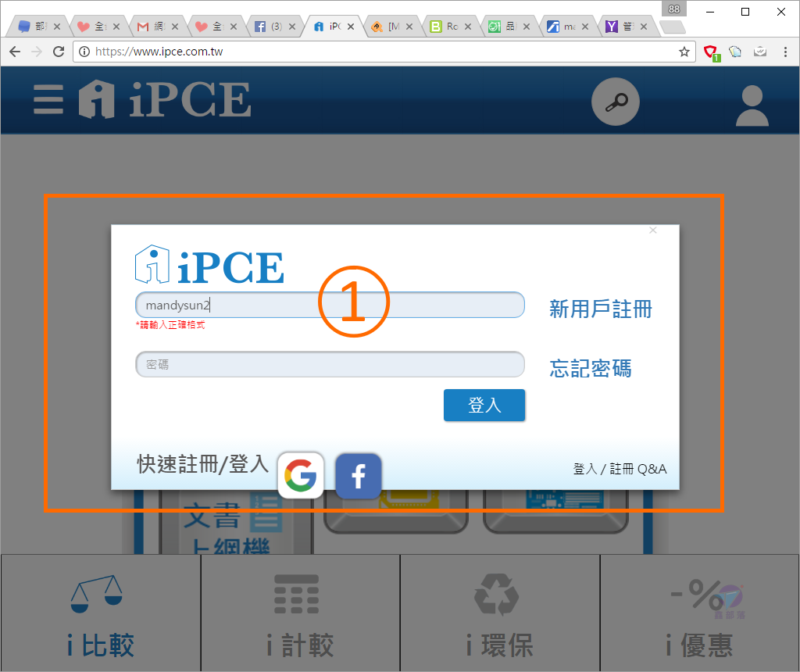Reload the page
This screenshot has height=672, width=800.
(x=59, y=52)
